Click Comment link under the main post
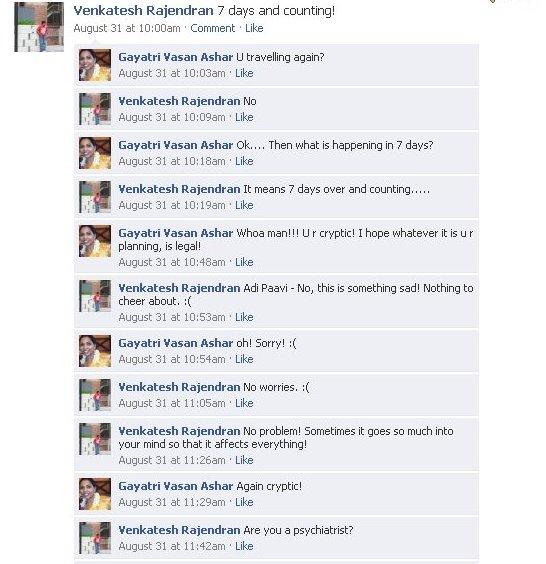The height and width of the screenshot is (564, 546). pos(213,28)
